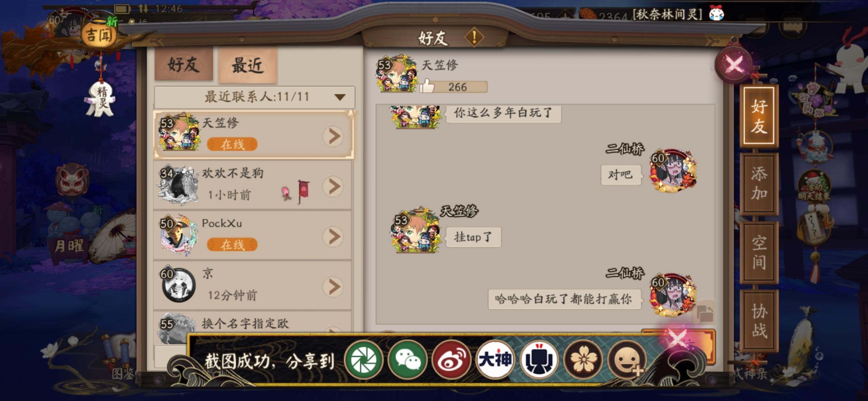The image size is (868, 401).
Task: Open PockXu arrow chevron
Action: 333,237
